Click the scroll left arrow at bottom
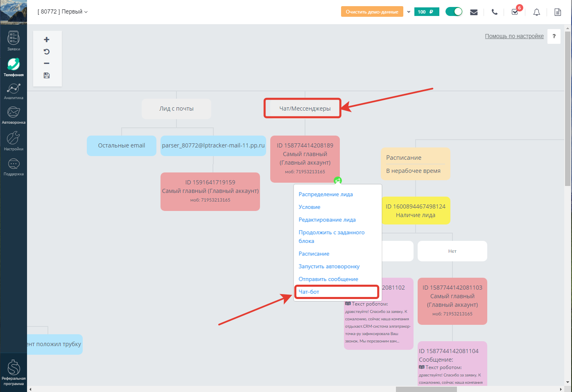Screen dimensions: 572x392 (30, 389)
